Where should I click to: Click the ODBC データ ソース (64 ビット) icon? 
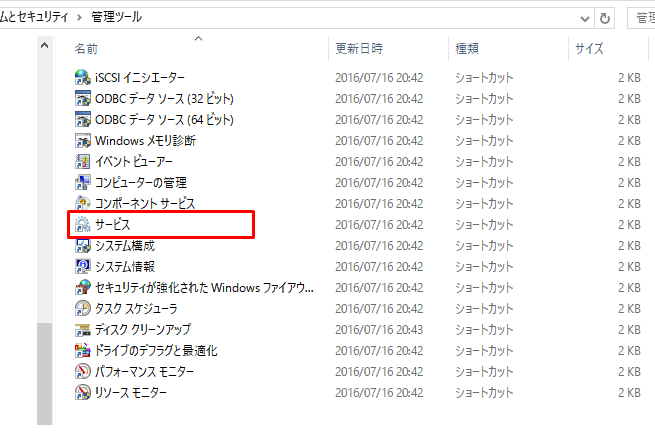[x=83, y=120]
